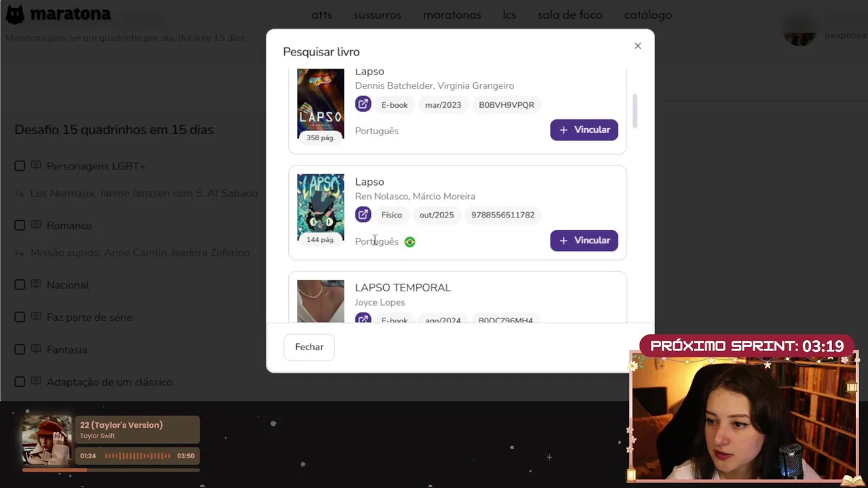Open the catálogo menu item

[x=648, y=15]
